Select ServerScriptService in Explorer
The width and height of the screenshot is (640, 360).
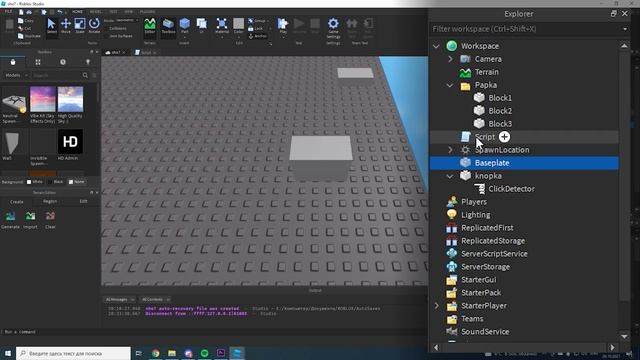494,254
